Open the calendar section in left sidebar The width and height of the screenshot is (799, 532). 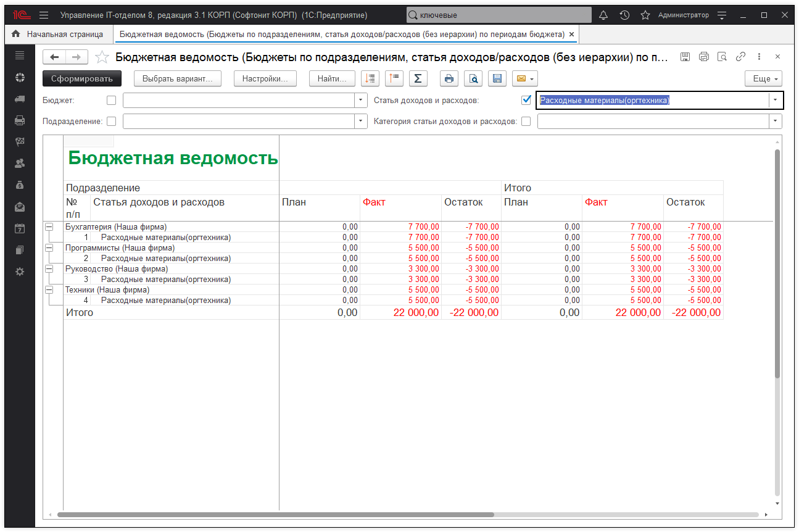(x=20, y=228)
